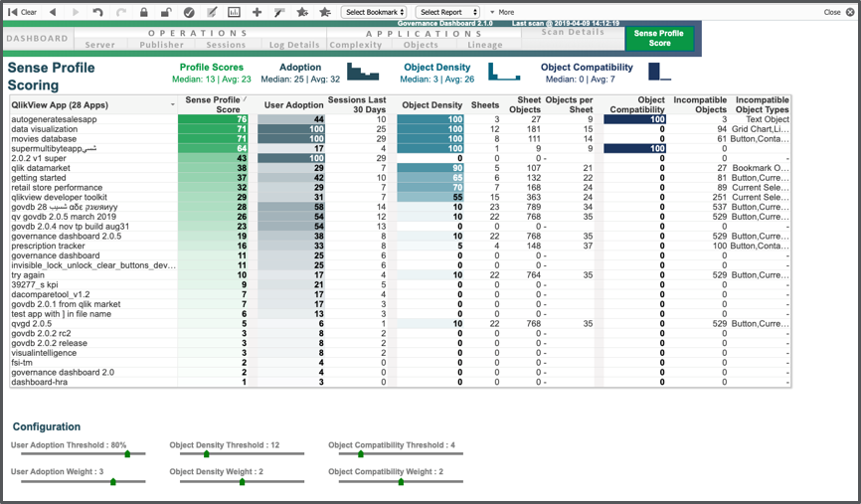Add bookmark with star plus icon
The width and height of the screenshot is (861, 504).
pyautogui.click(x=302, y=12)
